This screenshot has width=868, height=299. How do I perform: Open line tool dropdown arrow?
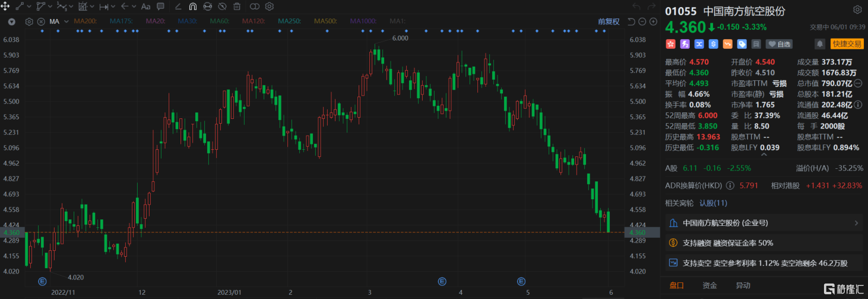tap(28, 7)
